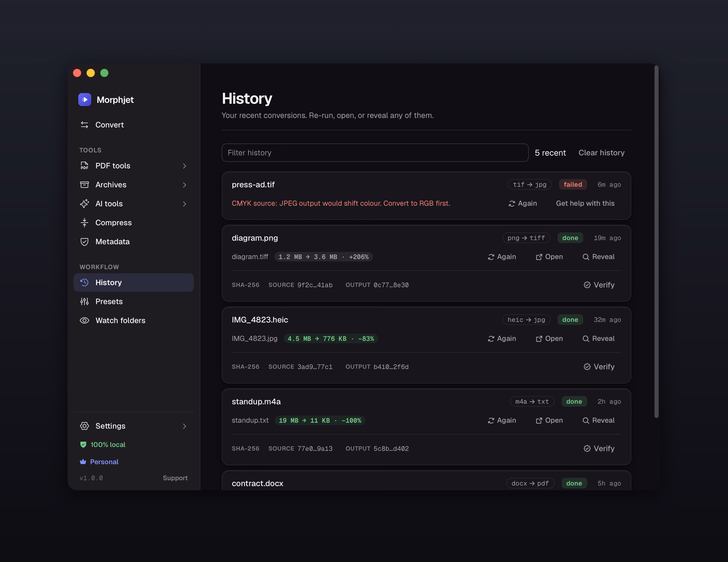This screenshot has width=728, height=562.
Task: Click Again refresh icon for diagram.png
Action: 491,257
